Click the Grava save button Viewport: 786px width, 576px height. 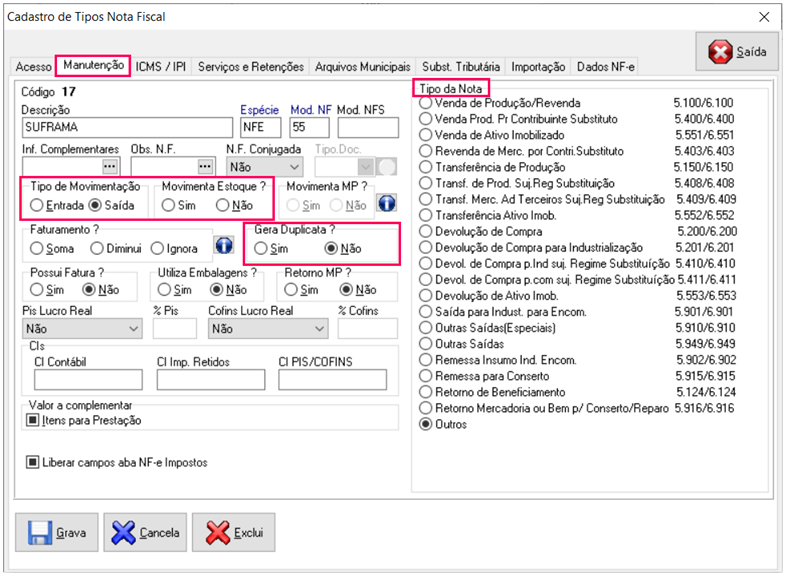point(56,532)
